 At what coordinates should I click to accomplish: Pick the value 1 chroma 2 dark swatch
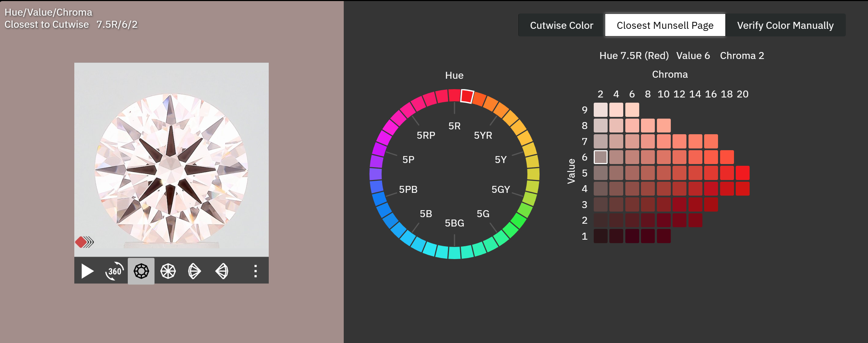pyautogui.click(x=600, y=236)
